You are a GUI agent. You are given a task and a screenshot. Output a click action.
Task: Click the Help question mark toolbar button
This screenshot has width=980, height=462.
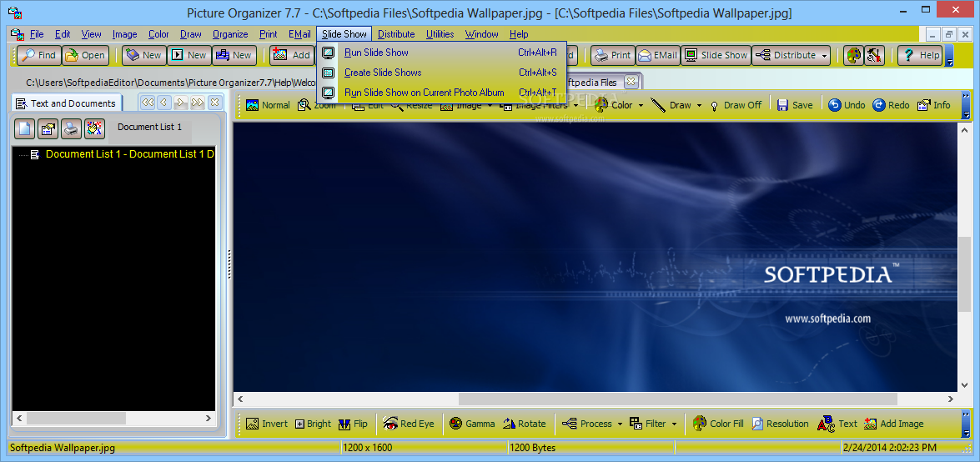tap(920, 55)
